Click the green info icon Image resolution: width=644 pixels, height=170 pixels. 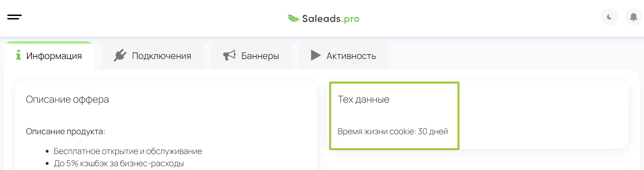tap(18, 55)
